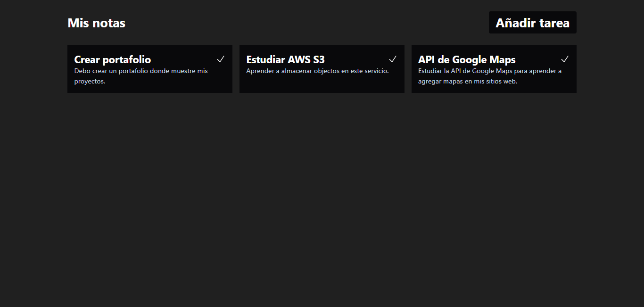
Task: Click 'Maps' in the third card title
Action: click(x=503, y=60)
